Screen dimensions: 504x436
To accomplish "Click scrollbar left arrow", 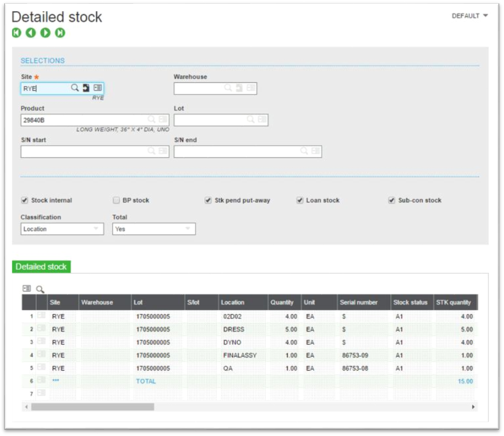I will point(27,407).
